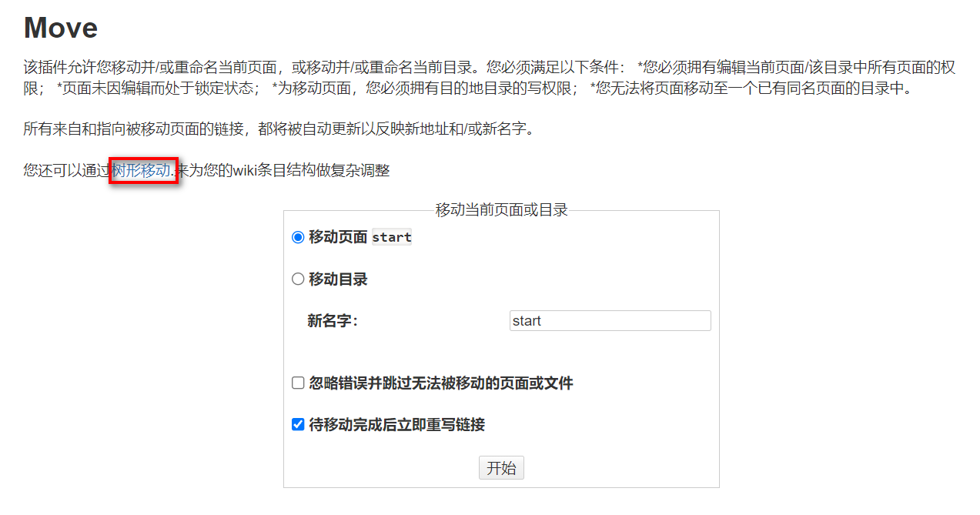Click inside the 新名字 input field

click(x=609, y=320)
